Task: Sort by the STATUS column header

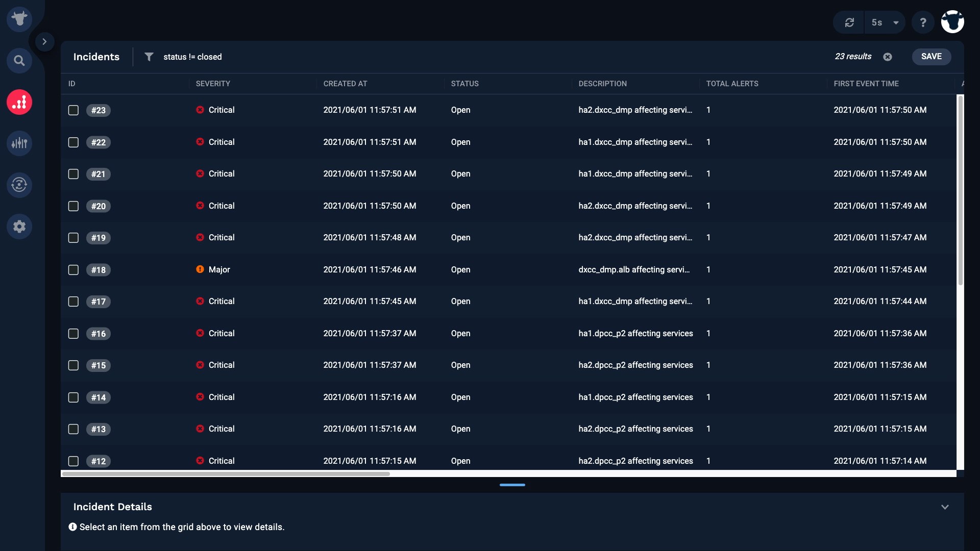Action: click(464, 84)
